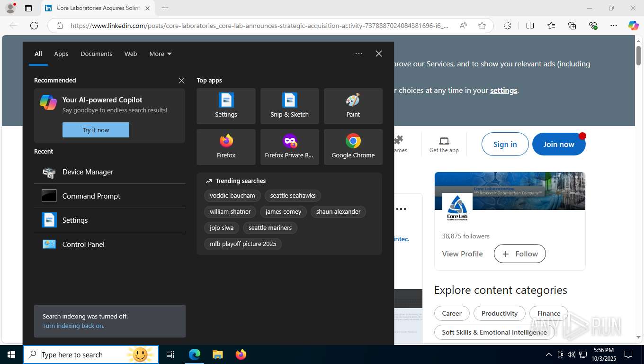
Task: Click the page vertical scrollbar
Action: tap(638, 56)
